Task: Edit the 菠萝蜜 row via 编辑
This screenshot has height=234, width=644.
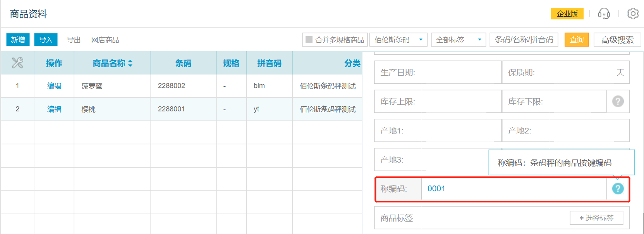Action: 54,86
